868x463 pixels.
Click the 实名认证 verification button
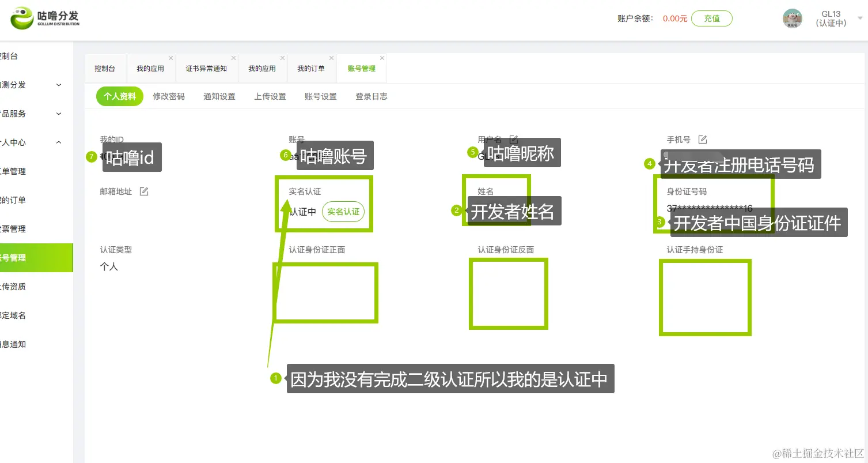click(343, 212)
